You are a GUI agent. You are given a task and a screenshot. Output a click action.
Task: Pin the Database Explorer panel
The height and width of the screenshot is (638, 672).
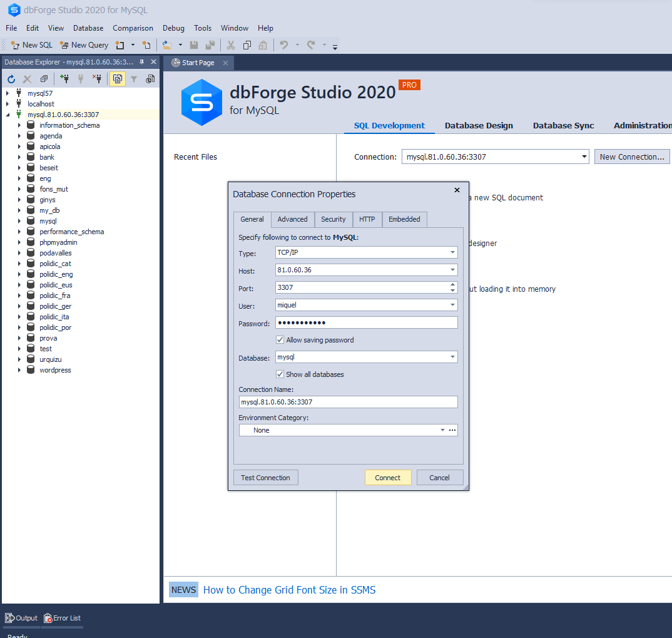pyautogui.click(x=141, y=62)
